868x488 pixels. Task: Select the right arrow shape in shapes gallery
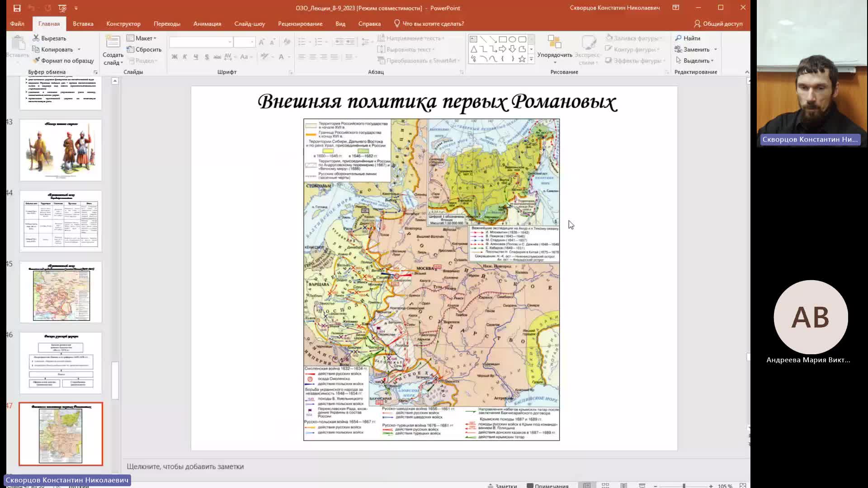tap(503, 49)
